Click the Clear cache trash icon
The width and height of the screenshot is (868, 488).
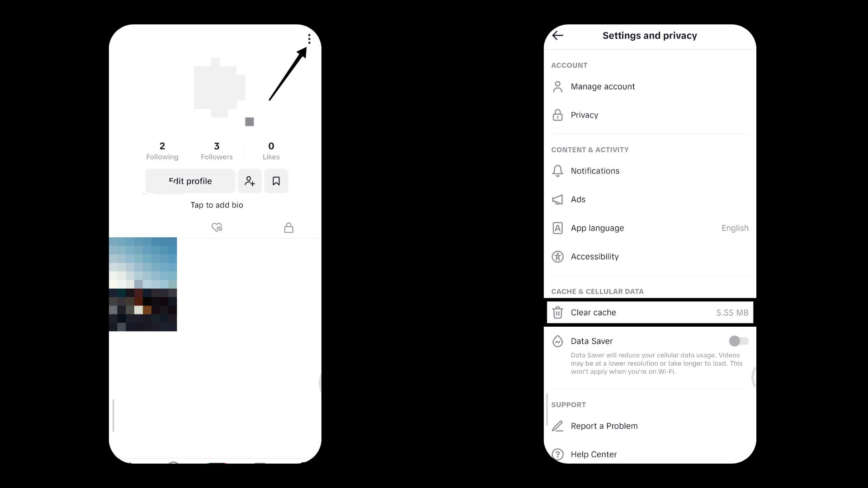(x=557, y=312)
